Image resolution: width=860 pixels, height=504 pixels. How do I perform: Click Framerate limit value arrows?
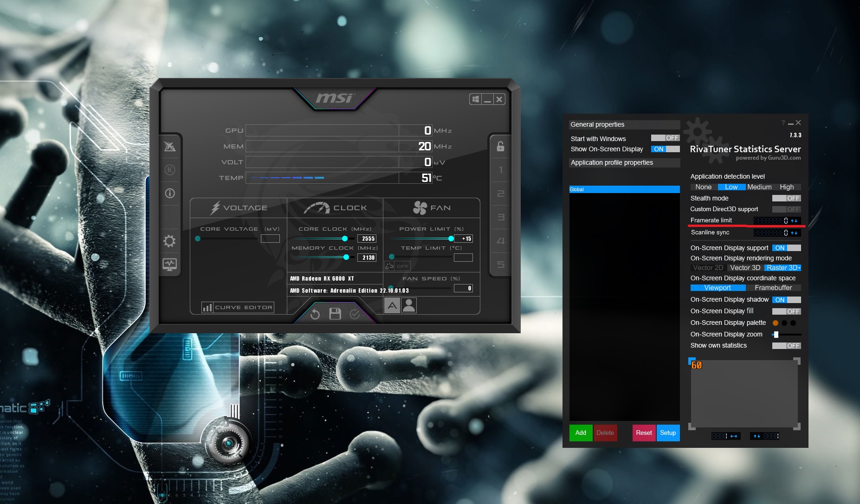(794, 221)
